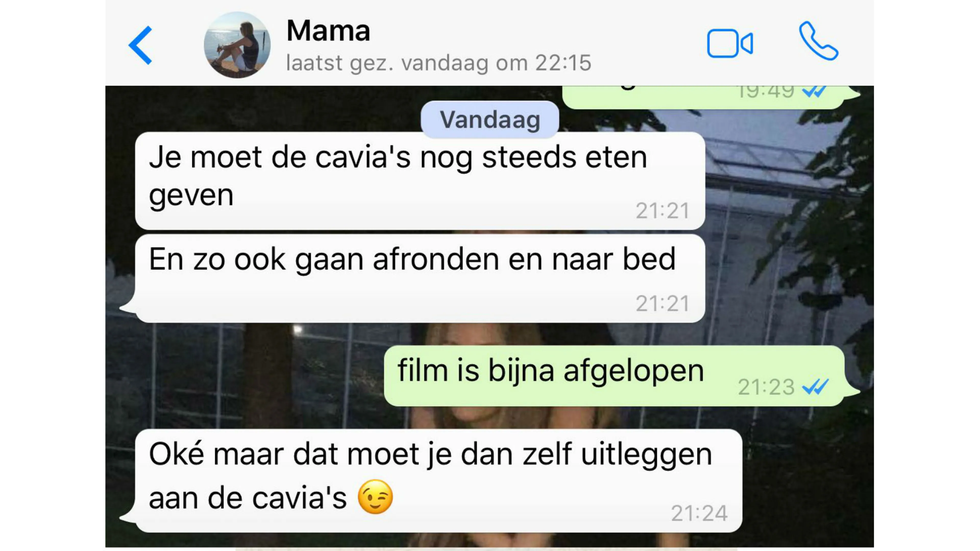Tap the 21:23 timestamp on sent message
The image size is (980, 551).
click(x=766, y=387)
